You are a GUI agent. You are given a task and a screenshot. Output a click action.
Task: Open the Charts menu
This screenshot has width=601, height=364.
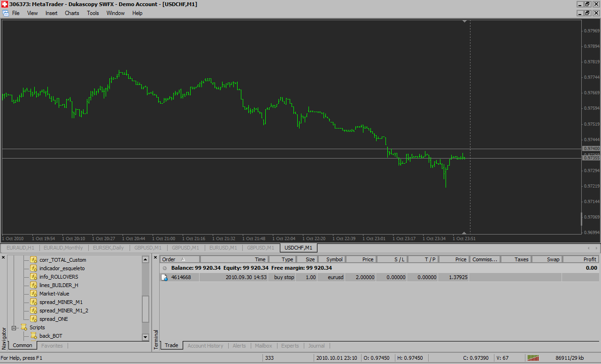tap(72, 13)
